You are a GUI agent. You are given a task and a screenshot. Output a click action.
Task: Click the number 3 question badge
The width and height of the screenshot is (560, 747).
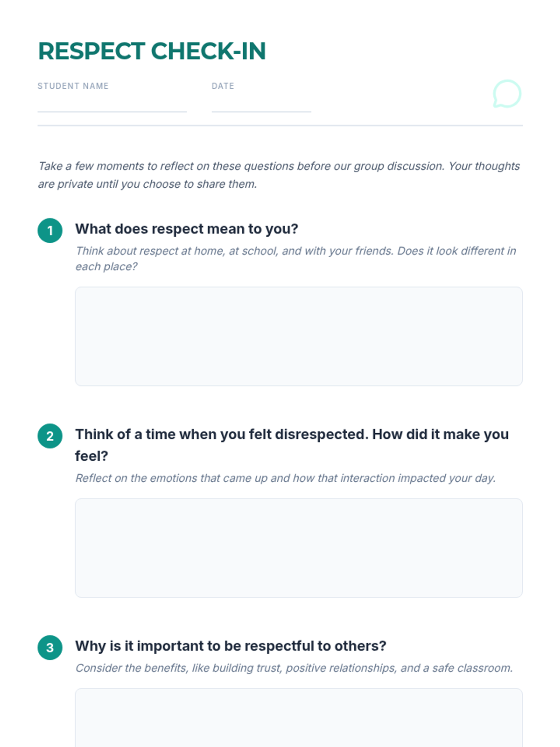pyautogui.click(x=50, y=648)
